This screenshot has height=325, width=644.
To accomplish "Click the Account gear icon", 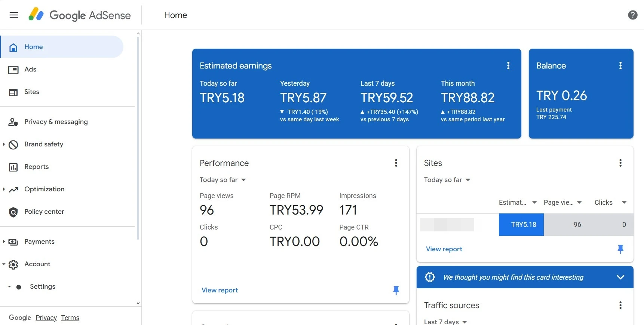I will [x=13, y=264].
